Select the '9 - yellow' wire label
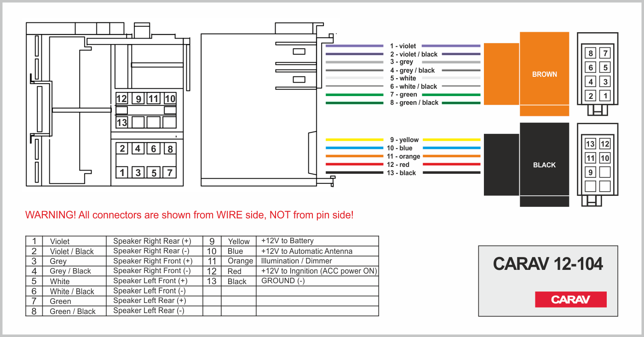The width and height of the screenshot is (644, 337). pos(404,140)
